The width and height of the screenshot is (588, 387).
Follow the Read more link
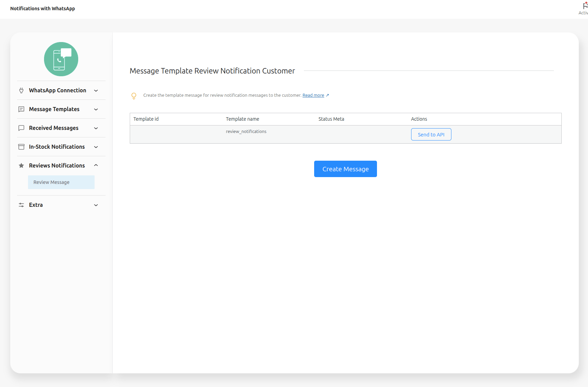(313, 95)
